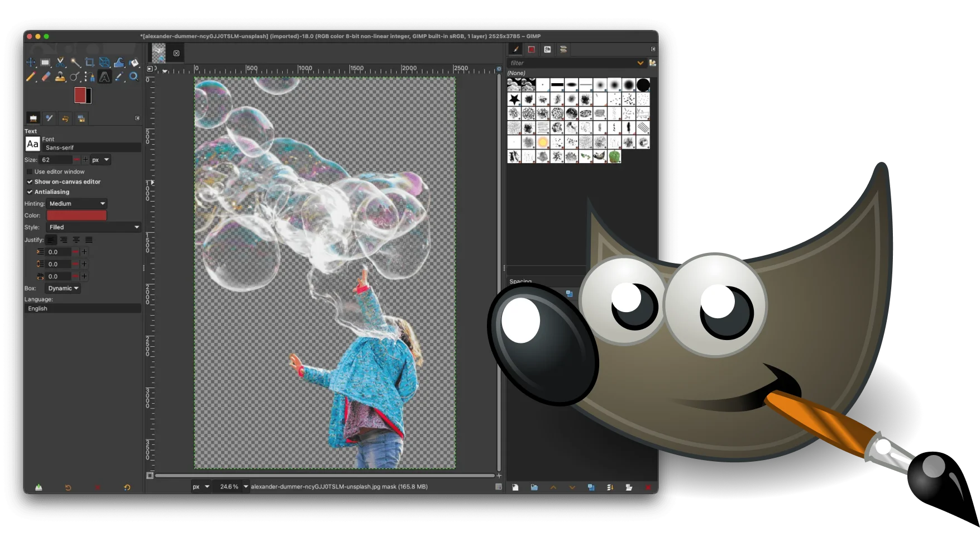Set justify to centered
Image resolution: width=980 pixels, height=536 pixels.
click(76, 240)
